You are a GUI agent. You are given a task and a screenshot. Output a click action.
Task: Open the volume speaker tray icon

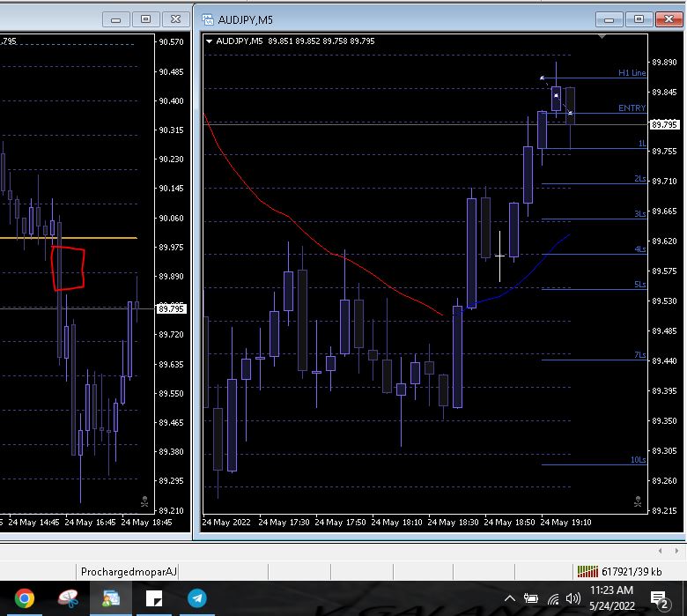573,598
